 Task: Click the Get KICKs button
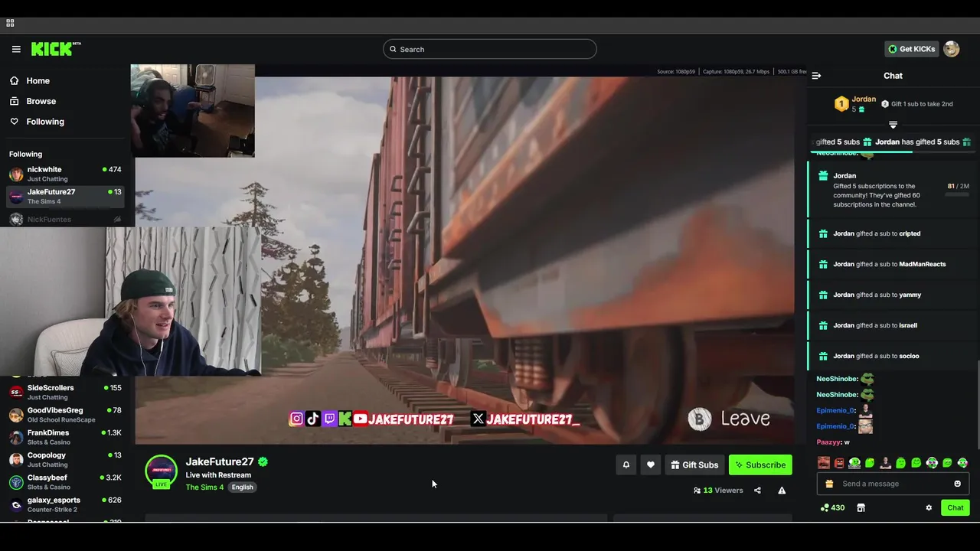tap(911, 49)
